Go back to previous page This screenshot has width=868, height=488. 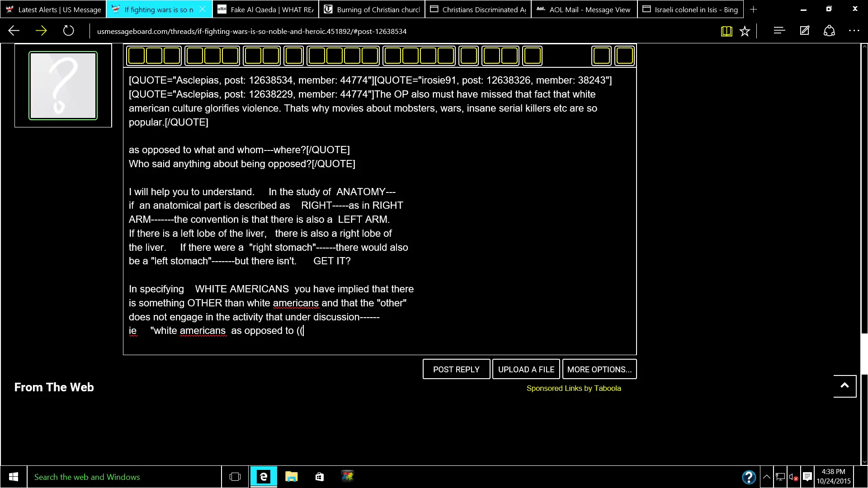coord(14,31)
